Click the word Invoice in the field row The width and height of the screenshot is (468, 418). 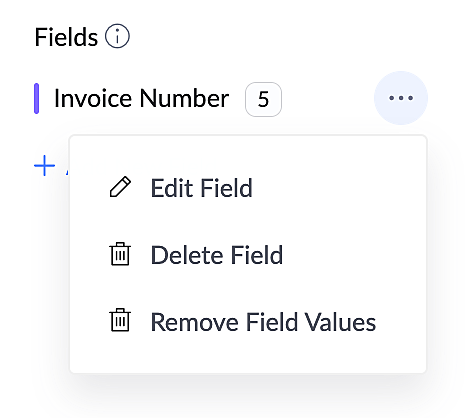tap(93, 98)
